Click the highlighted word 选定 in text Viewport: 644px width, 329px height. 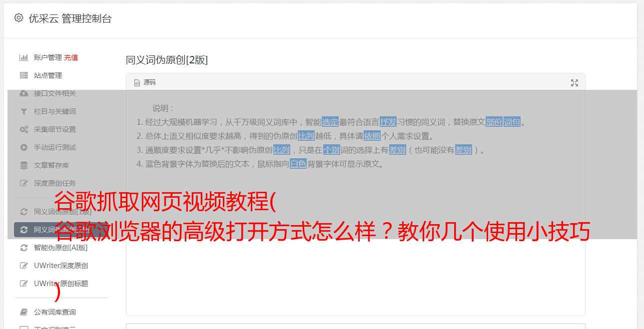coord(330,122)
